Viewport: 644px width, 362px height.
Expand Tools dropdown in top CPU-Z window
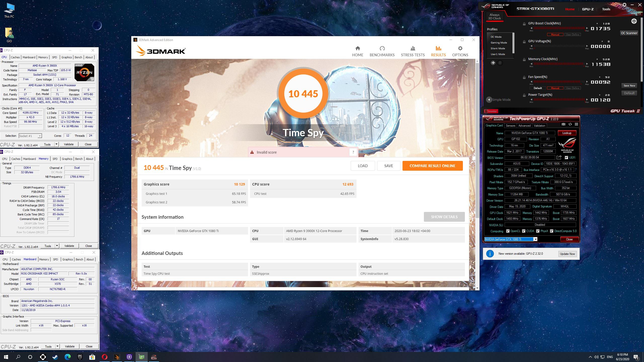(x=56, y=144)
